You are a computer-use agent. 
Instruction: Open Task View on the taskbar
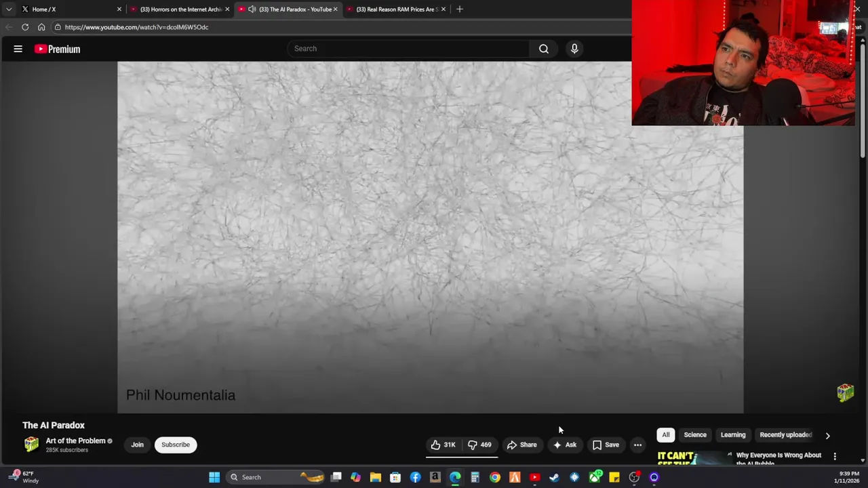(336, 477)
